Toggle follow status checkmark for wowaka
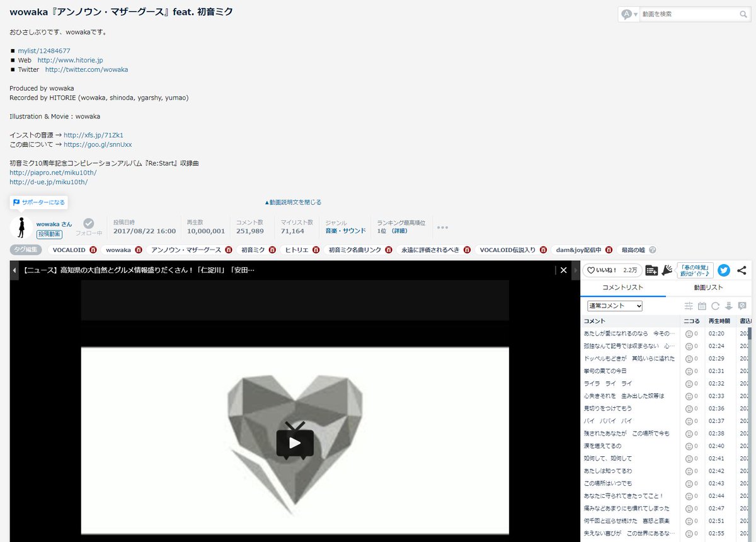 point(89,223)
